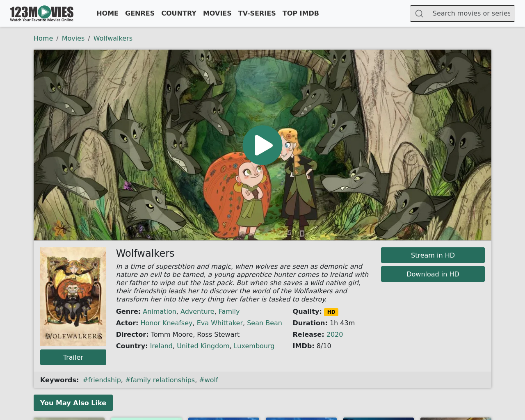
Task: Click the Movies breadcrumb link
Action: 73,38
